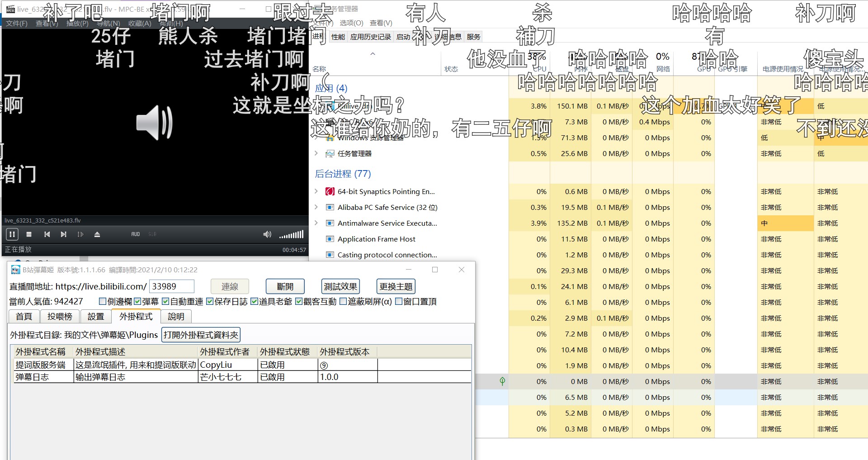Mute audio using the speaker icon
868x460 pixels.
pyautogui.click(x=267, y=234)
